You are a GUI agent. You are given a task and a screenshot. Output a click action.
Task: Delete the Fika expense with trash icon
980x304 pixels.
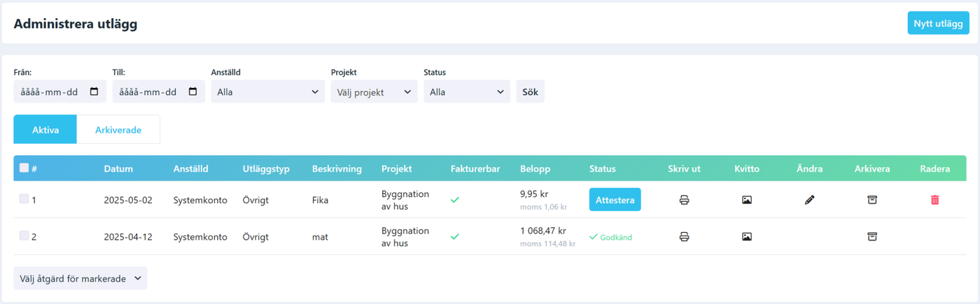pyautogui.click(x=934, y=200)
